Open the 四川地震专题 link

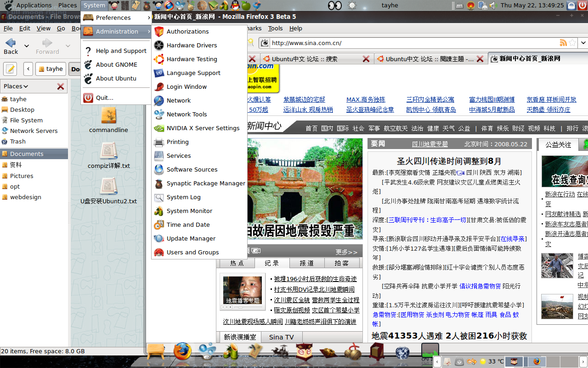(430, 144)
